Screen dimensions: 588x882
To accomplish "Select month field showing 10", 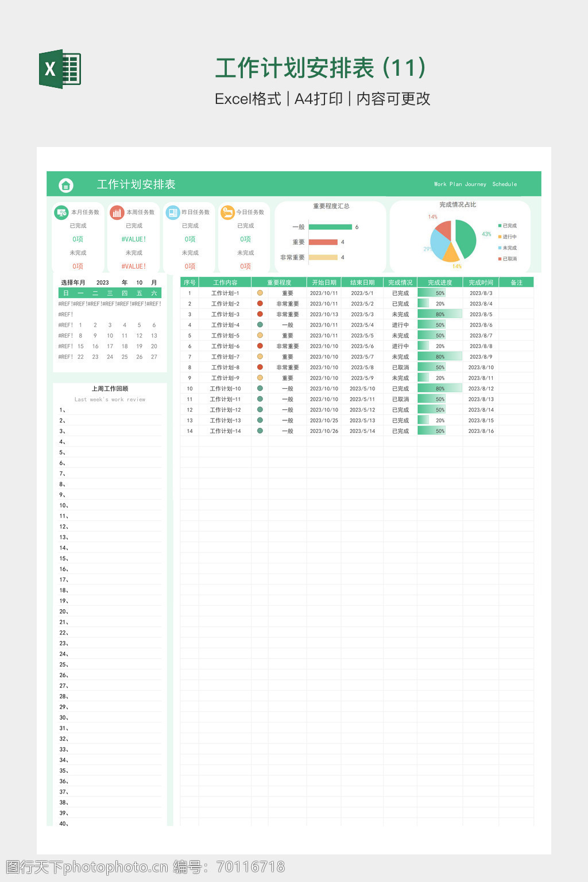I will (139, 283).
